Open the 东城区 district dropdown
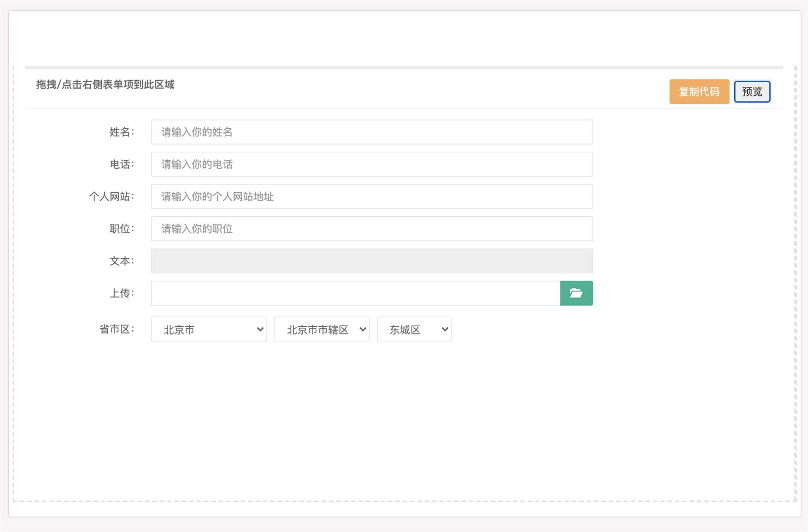This screenshot has height=532, width=808. pyautogui.click(x=414, y=329)
